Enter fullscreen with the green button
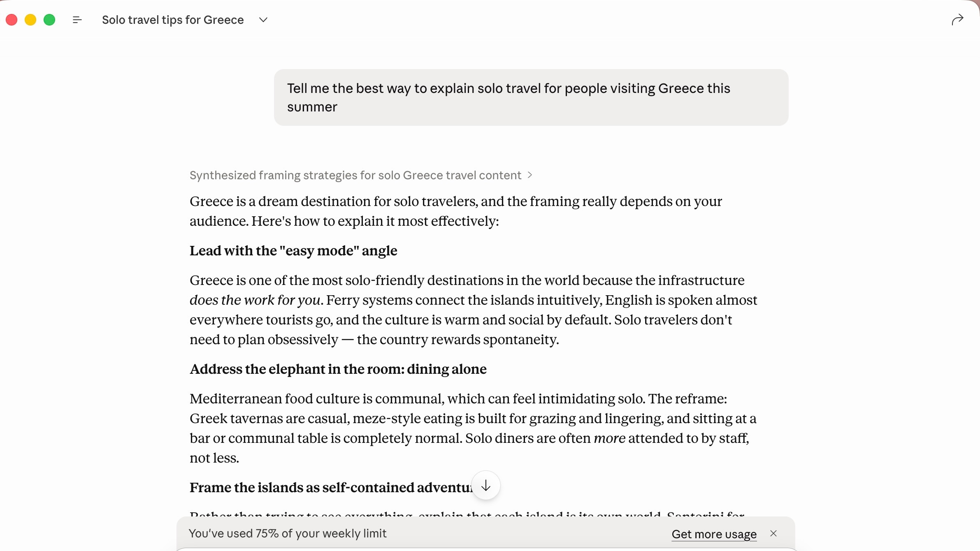 point(49,20)
